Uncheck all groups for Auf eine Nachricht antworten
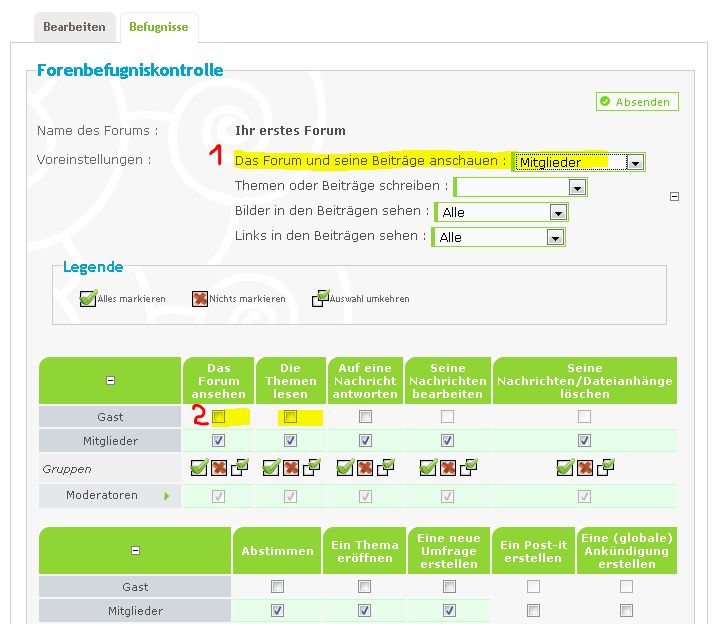The height and width of the screenshot is (626, 719). click(x=365, y=468)
